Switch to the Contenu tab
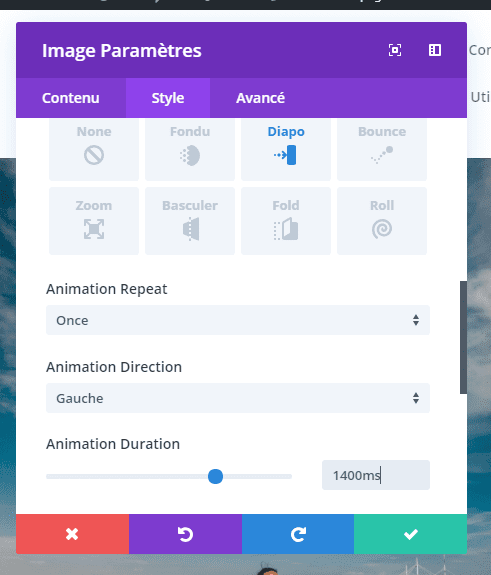 [71, 98]
